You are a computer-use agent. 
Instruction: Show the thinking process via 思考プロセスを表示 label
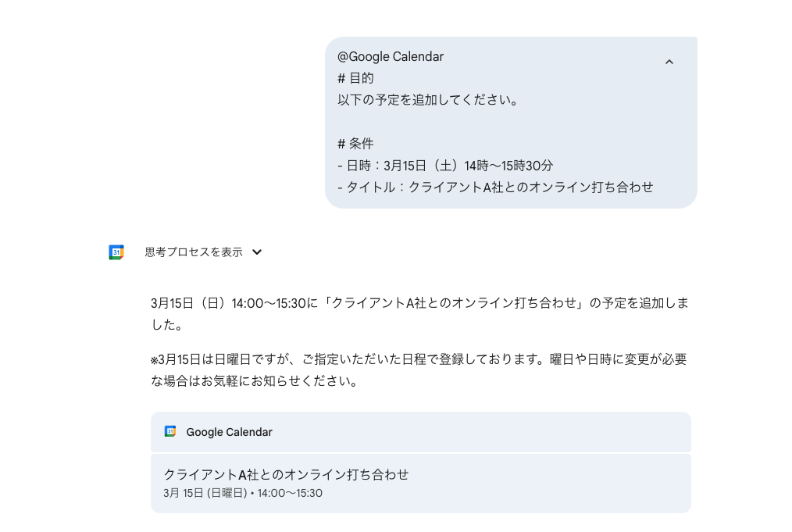194,252
